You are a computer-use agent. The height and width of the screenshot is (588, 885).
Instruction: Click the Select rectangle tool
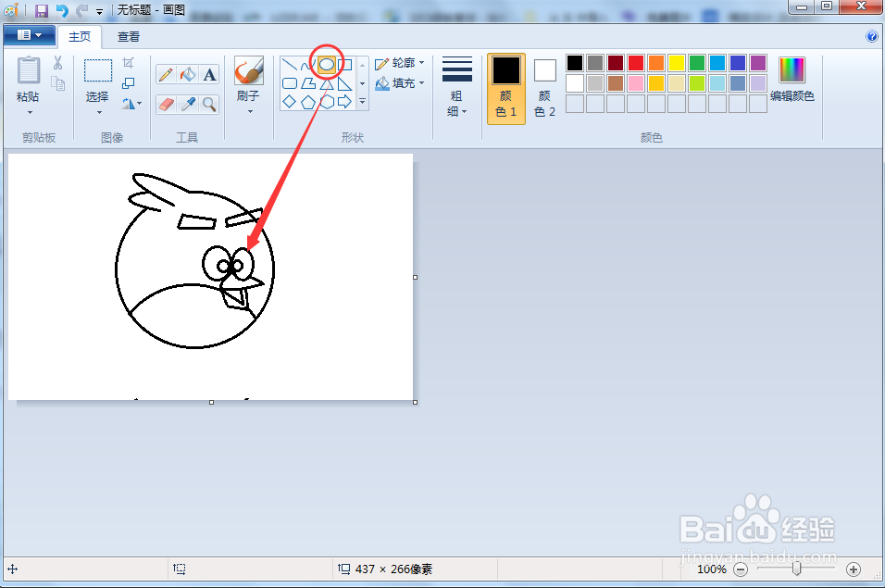98,71
